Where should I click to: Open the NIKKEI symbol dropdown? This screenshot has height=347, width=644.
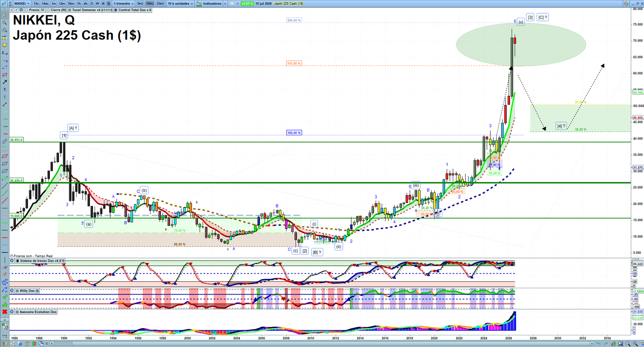22,4
